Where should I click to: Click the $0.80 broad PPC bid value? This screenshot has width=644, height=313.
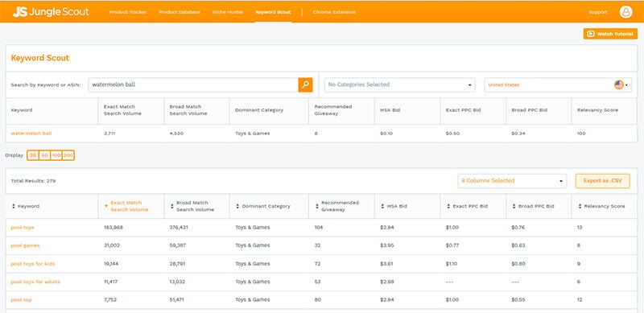coord(518,264)
